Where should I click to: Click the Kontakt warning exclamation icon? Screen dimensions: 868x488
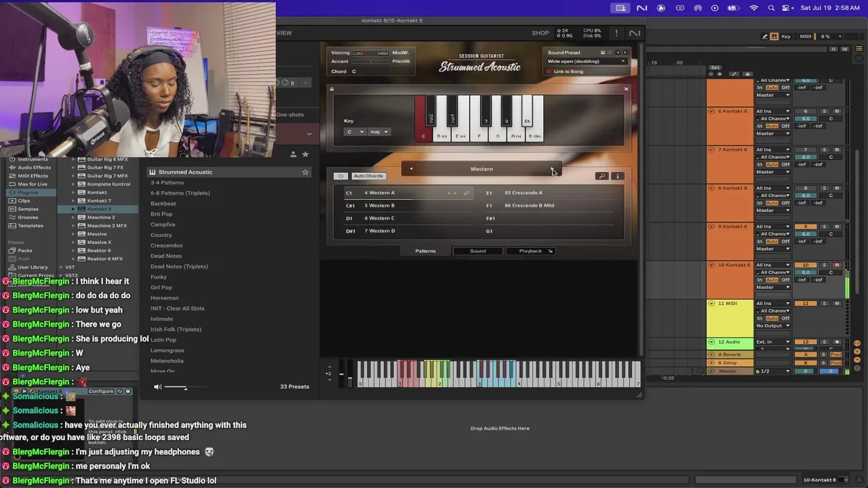[x=616, y=33]
